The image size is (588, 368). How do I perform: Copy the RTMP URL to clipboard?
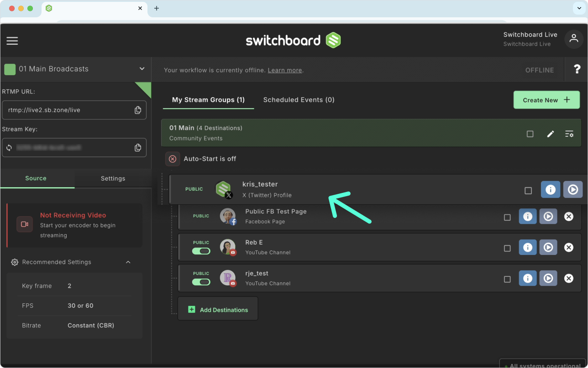click(138, 110)
